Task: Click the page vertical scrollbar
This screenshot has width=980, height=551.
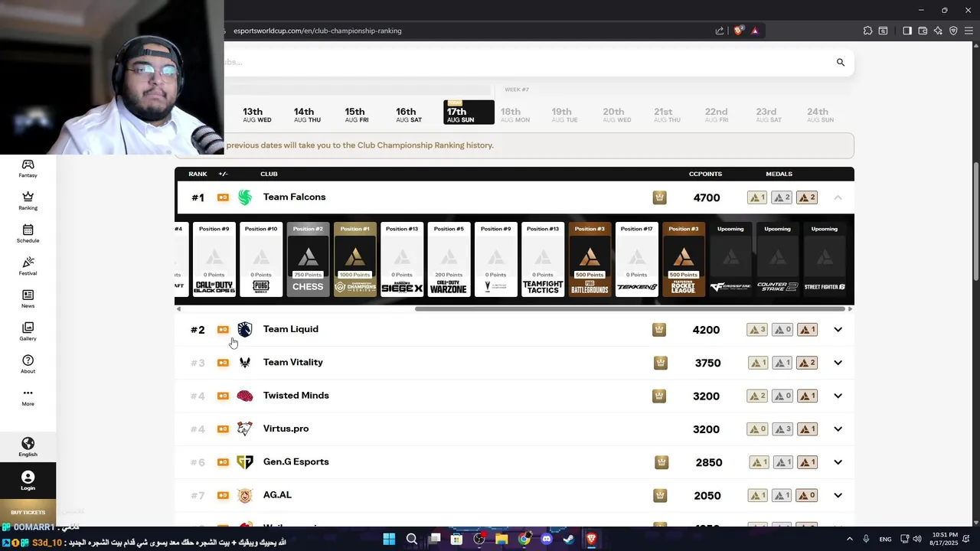Action: coord(975,221)
